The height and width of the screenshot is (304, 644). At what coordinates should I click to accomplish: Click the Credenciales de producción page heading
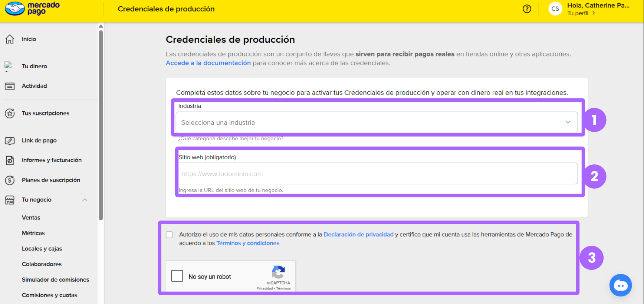click(230, 39)
